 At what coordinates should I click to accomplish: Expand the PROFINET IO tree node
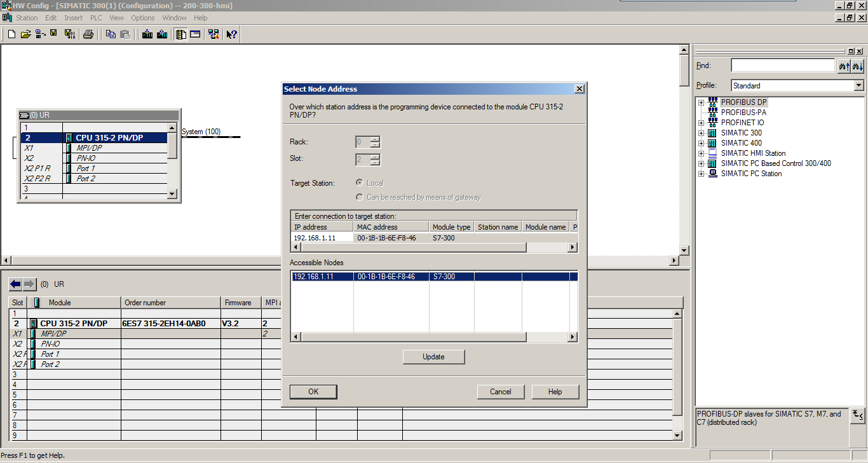point(702,123)
